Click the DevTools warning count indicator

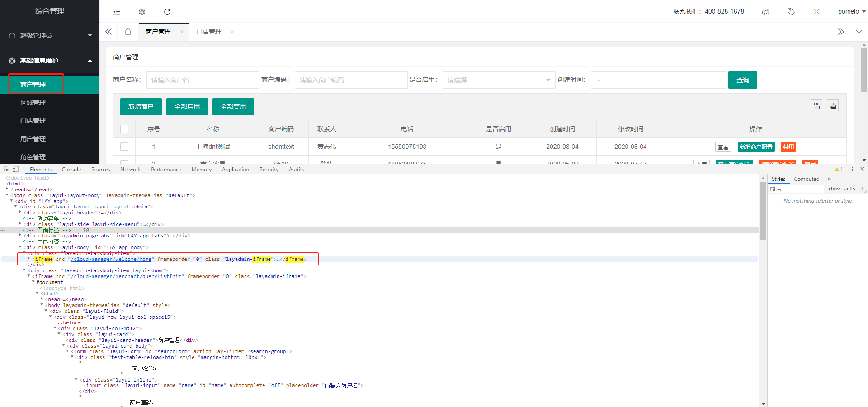tap(839, 170)
